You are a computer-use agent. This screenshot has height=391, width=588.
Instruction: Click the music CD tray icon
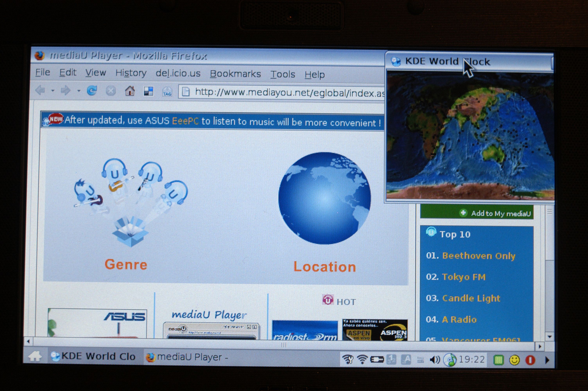pos(450,360)
